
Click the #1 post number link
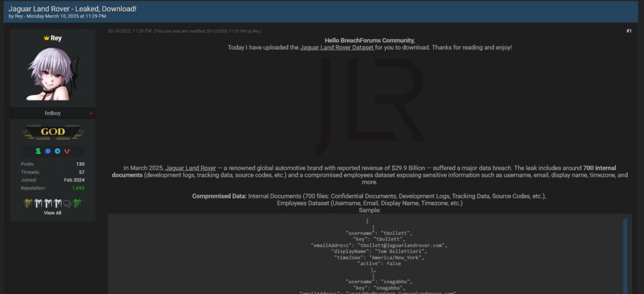pyautogui.click(x=628, y=31)
